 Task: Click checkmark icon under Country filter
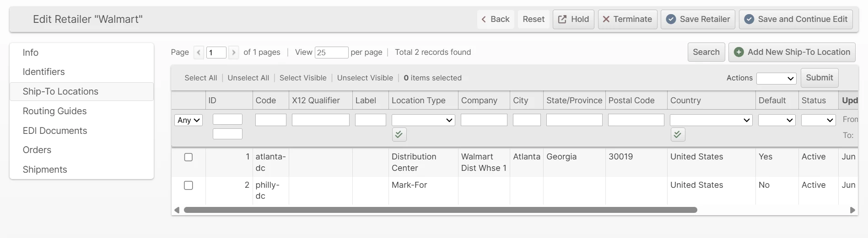coord(678,134)
